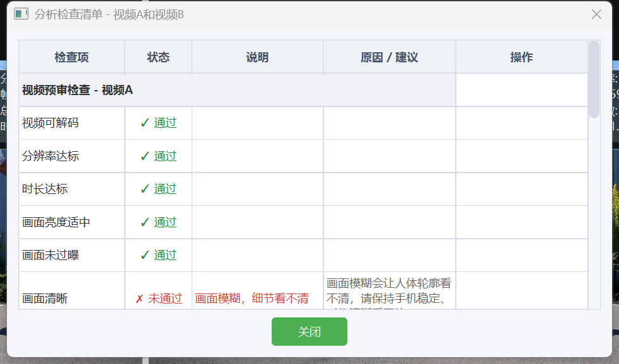Image resolution: width=619 pixels, height=364 pixels.
Task: Click 未通过 status for 画面清晰
Action: click(x=159, y=299)
